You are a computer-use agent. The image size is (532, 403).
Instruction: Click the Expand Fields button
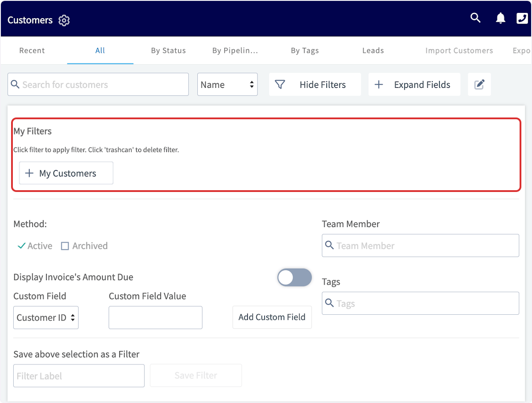(414, 84)
